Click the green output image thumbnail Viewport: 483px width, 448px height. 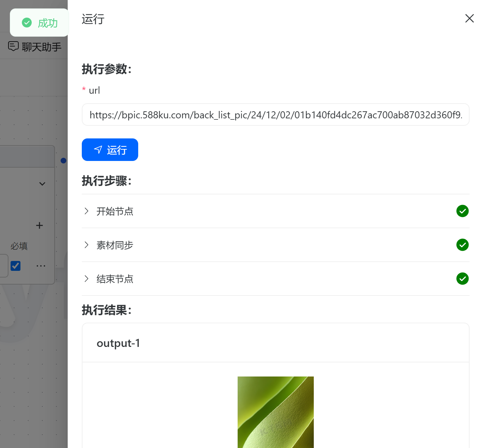(x=275, y=412)
